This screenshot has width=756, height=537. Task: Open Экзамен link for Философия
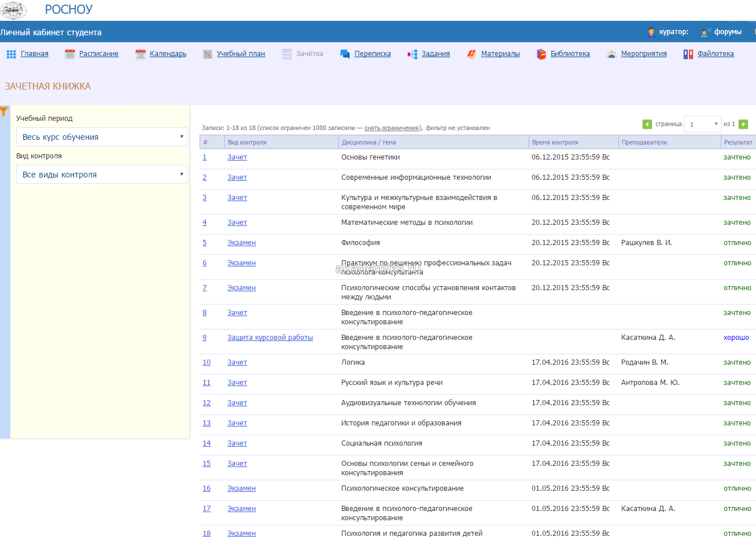[241, 243]
